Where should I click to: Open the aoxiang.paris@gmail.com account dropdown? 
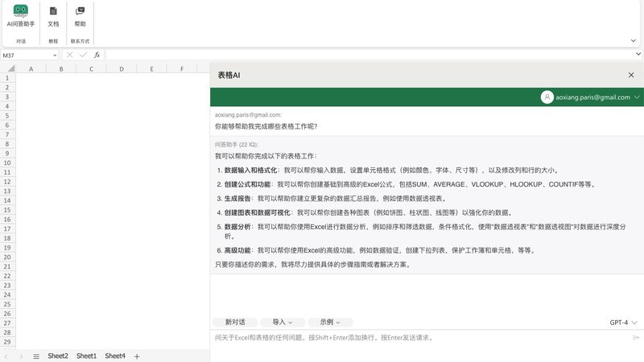(x=637, y=97)
